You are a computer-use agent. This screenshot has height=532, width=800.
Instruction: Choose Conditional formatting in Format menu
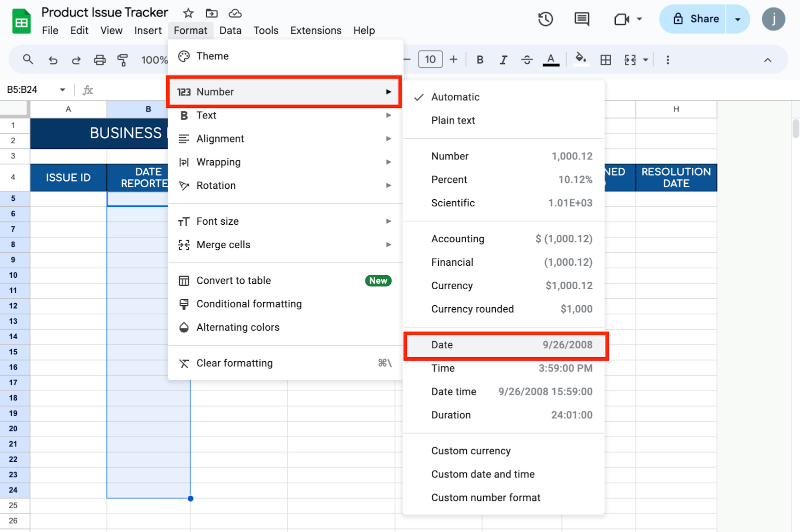click(249, 304)
